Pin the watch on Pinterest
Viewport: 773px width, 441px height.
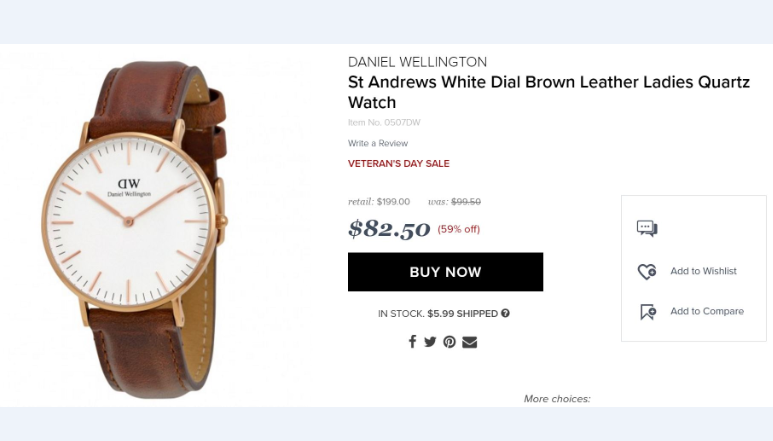pyautogui.click(x=450, y=342)
